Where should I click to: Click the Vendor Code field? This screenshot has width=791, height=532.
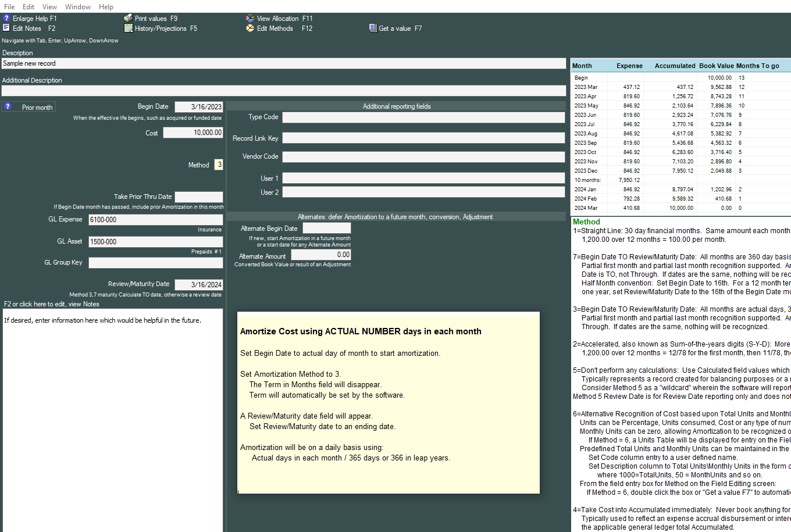[x=423, y=157]
